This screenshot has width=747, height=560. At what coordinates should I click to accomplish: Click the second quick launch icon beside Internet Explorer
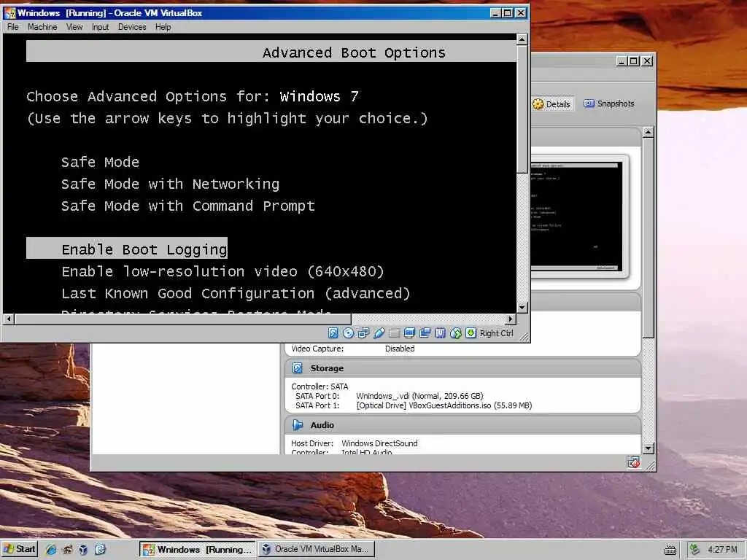click(67, 550)
